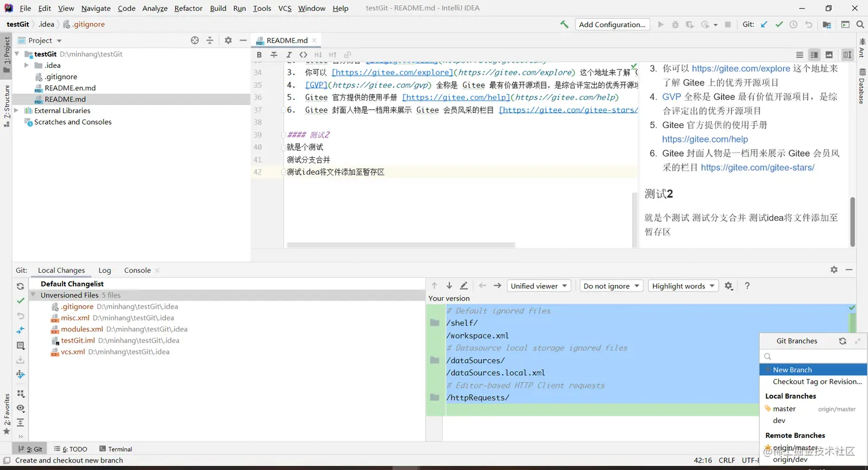Open the 6: TODO tool window
868x470 pixels.
pyautogui.click(x=71, y=449)
